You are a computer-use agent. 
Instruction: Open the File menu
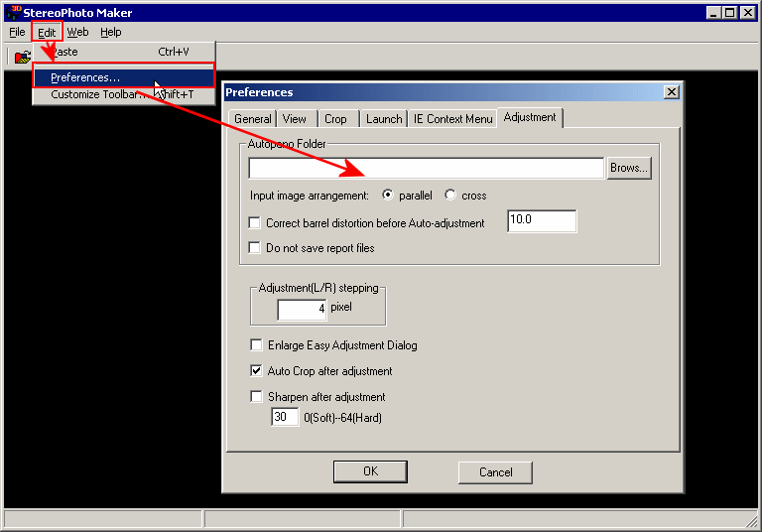[x=17, y=32]
